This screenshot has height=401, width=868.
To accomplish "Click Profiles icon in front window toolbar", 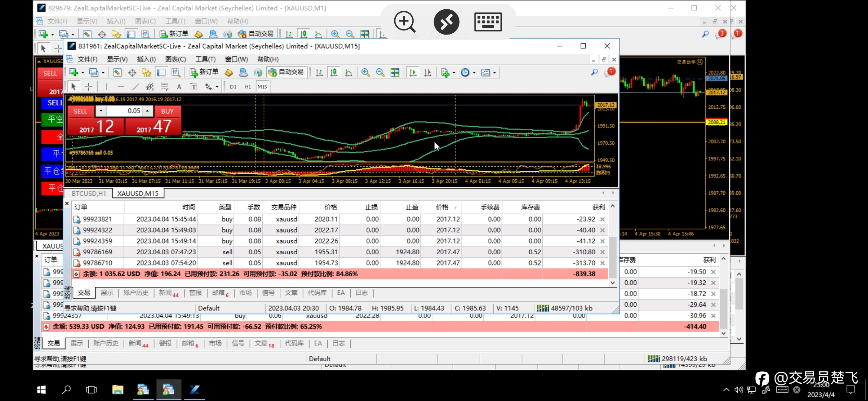I will (x=93, y=72).
